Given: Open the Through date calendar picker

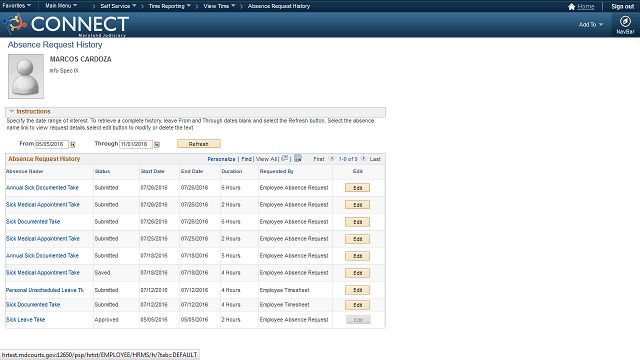Looking at the screenshot, I should (x=157, y=144).
